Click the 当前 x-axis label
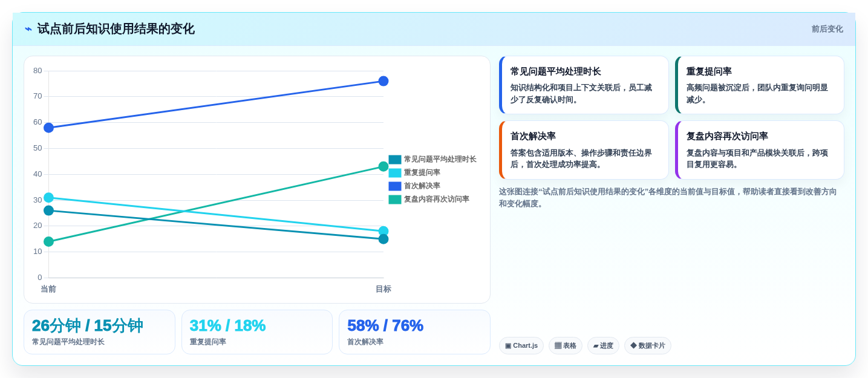Image resolution: width=868 pixels, height=378 pixels. click(x=48, y=289)
